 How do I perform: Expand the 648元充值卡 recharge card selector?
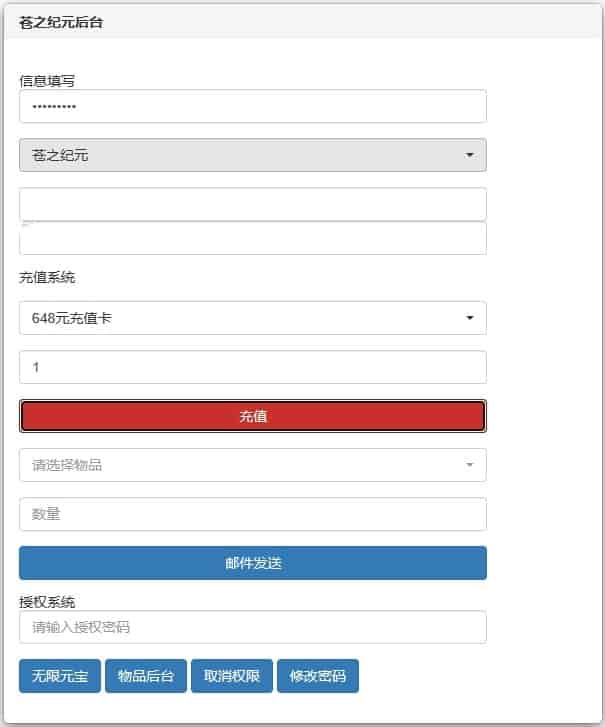252,318
